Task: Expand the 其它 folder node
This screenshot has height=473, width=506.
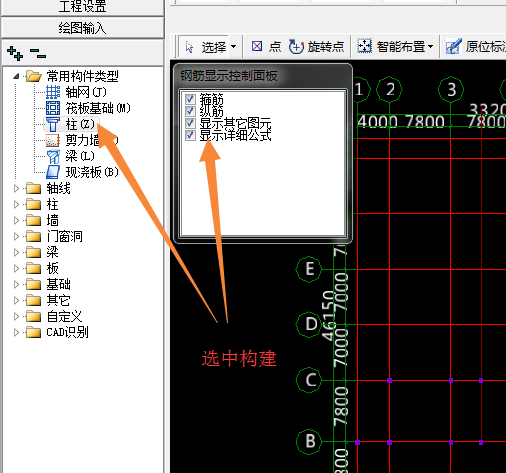Action: coord(16,300)
